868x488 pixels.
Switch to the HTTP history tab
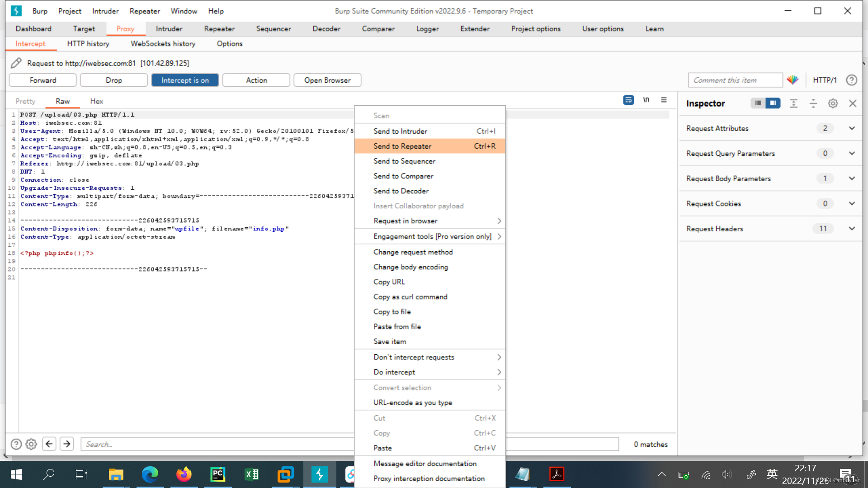click(88, 43)
